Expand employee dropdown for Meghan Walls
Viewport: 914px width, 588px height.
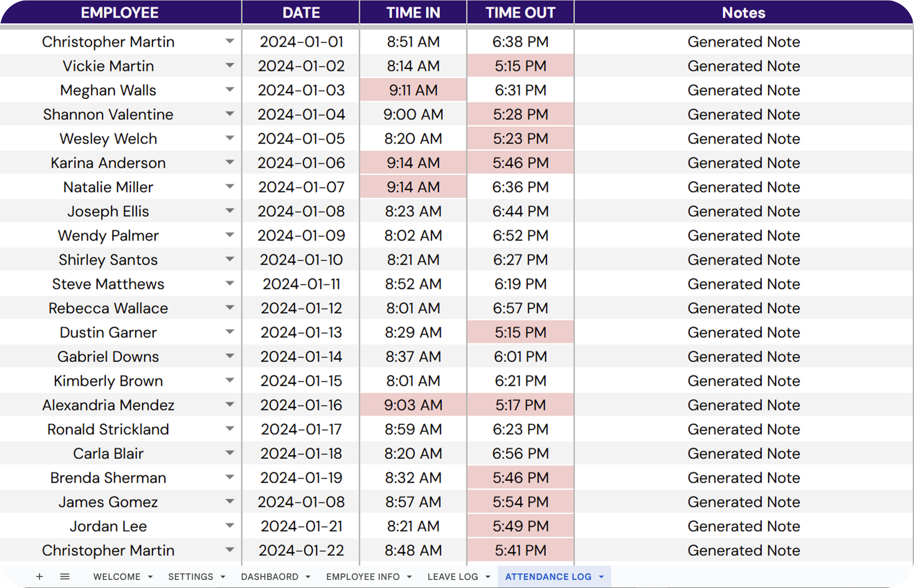230,90
